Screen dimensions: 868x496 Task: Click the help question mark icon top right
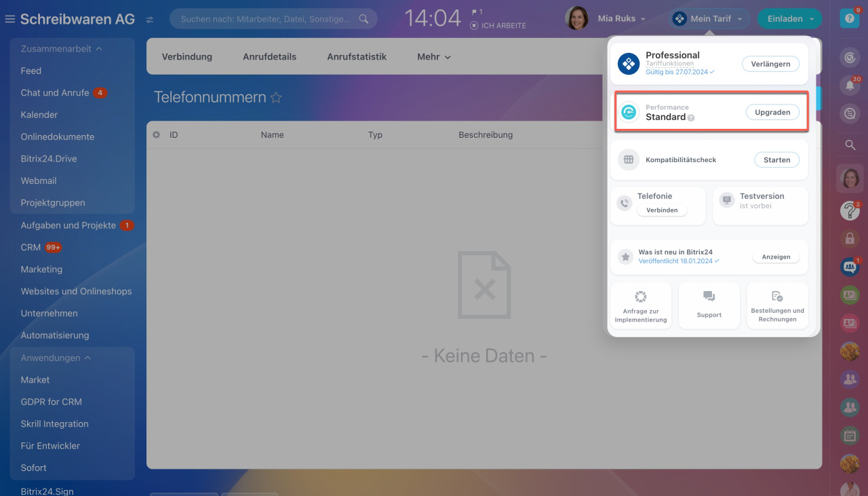coord(848,18)
